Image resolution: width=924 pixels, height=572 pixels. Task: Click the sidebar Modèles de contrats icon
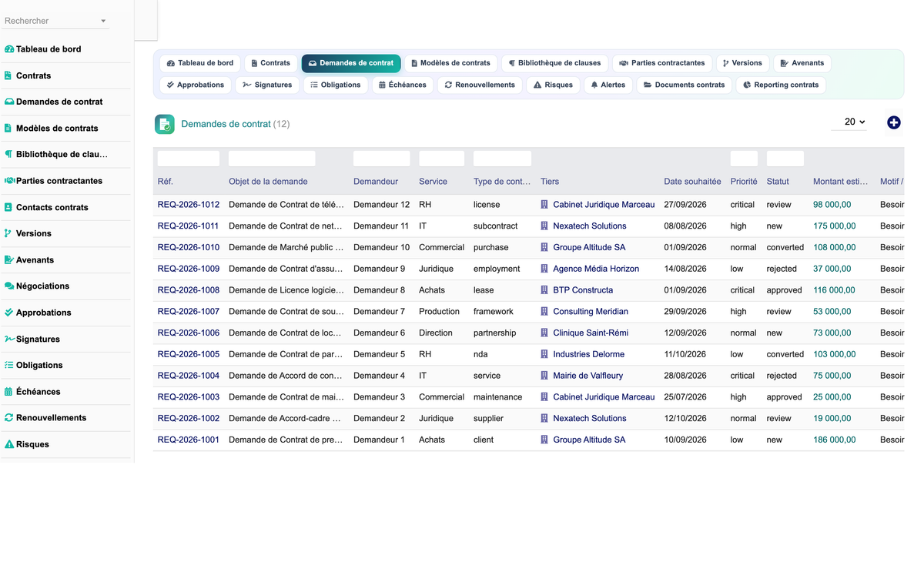pyautogui.click(x=8, y=128)
